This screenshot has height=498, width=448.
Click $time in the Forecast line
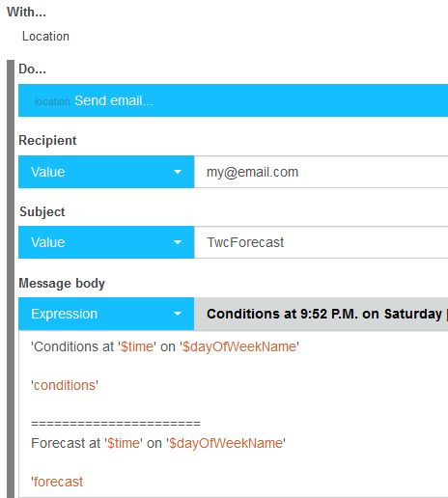tap(124, 443)
